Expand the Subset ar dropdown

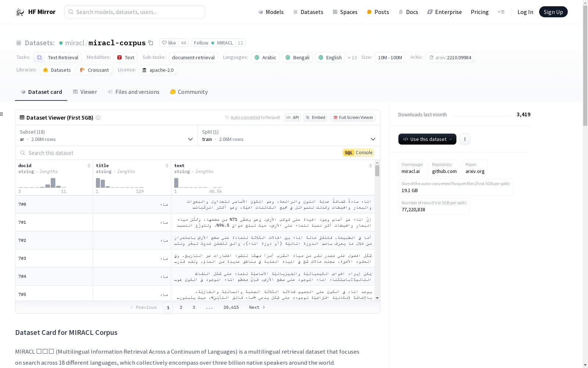106,135
